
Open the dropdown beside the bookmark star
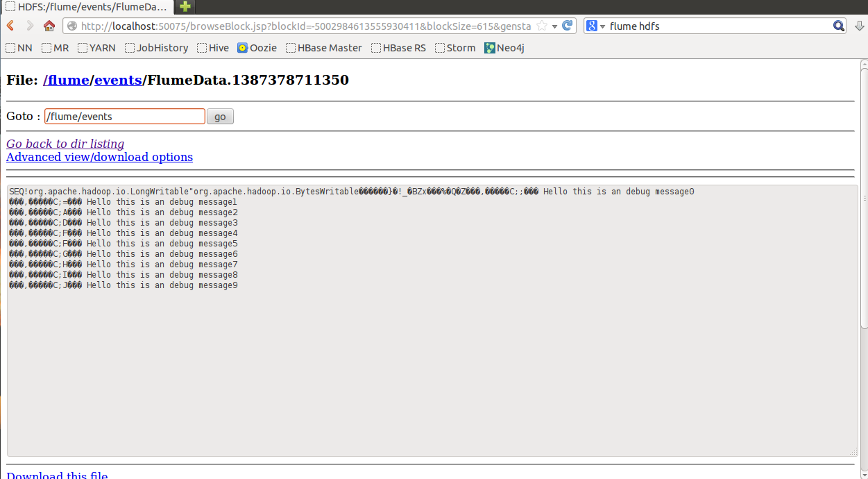(x=553, y=26)
